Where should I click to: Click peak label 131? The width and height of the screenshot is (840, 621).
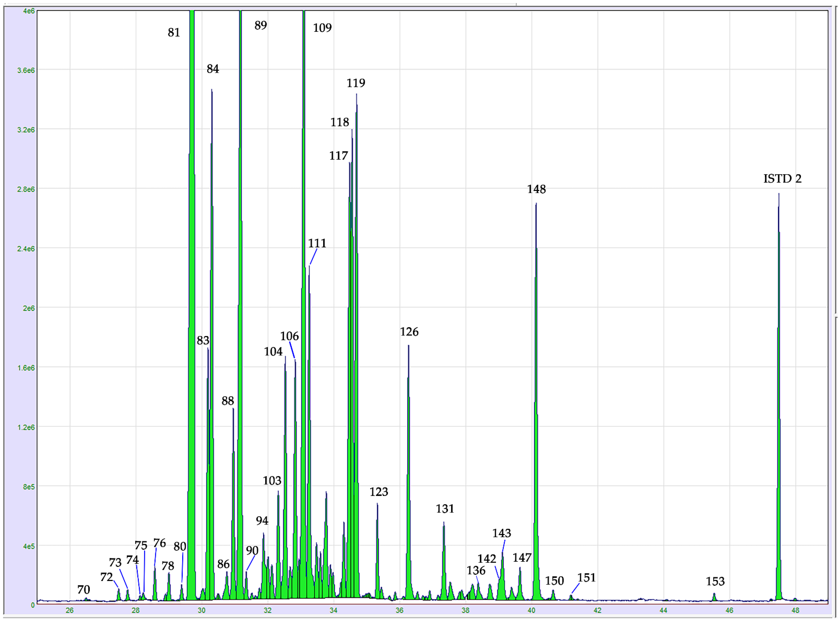tap(445, 509)
